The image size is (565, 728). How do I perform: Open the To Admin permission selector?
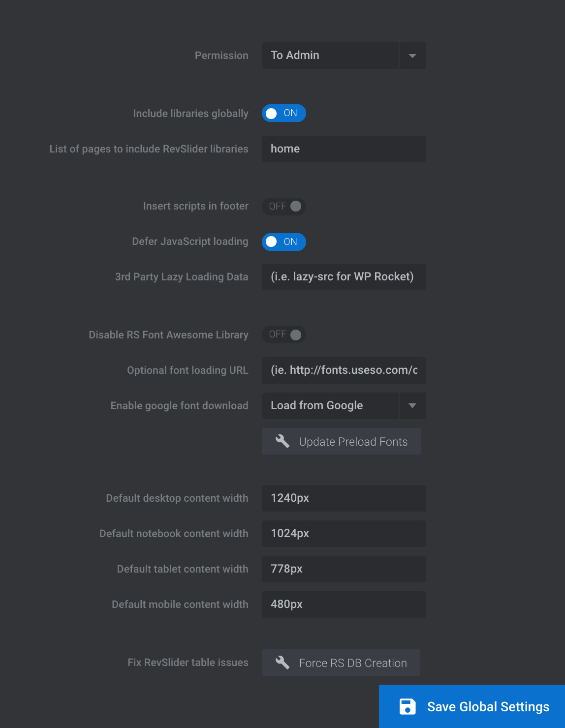click(x=330, y=56)
